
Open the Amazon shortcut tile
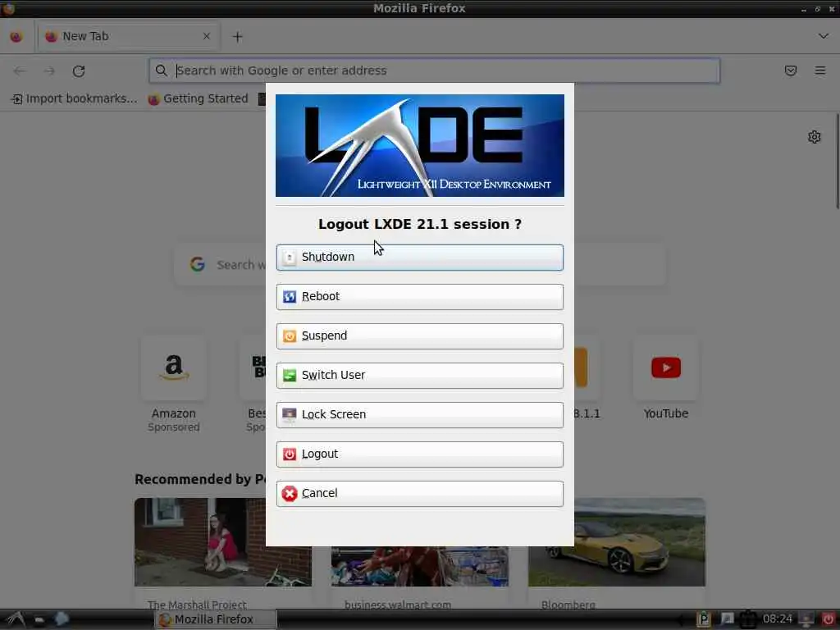pyautogui.click(x=174, y=368)
